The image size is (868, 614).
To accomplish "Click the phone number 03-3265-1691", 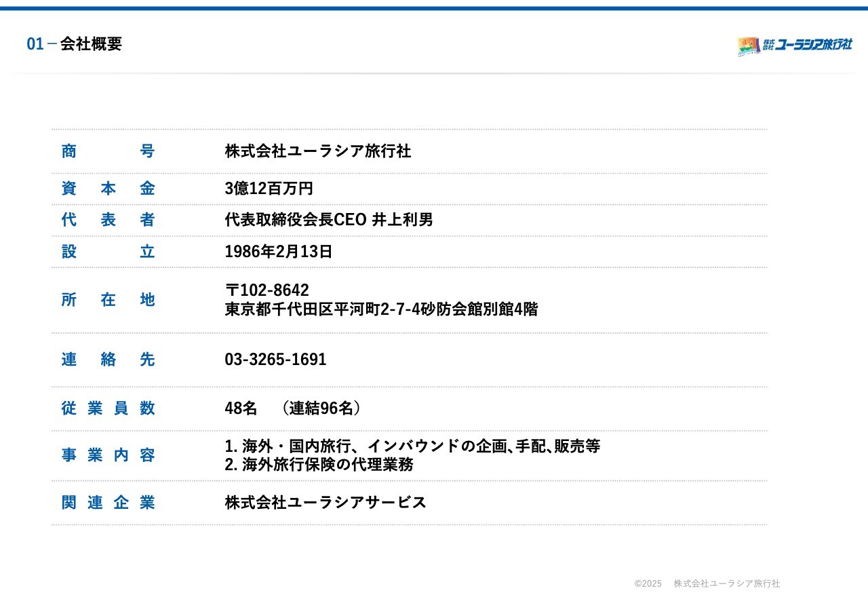I will coord(275,360).
